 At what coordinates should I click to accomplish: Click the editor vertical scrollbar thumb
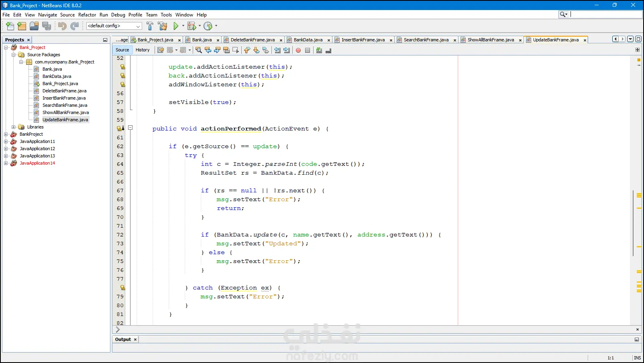point(633,223)
